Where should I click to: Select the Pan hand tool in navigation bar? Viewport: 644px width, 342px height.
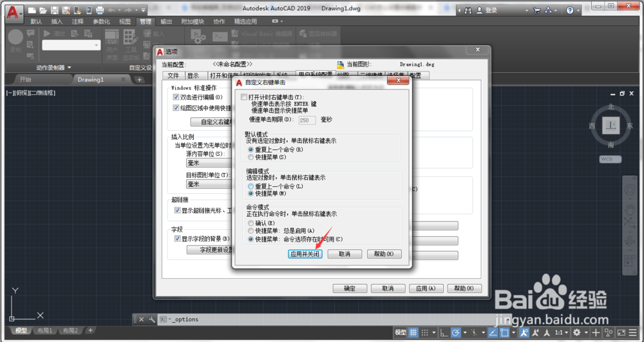(x=630, y=209)
